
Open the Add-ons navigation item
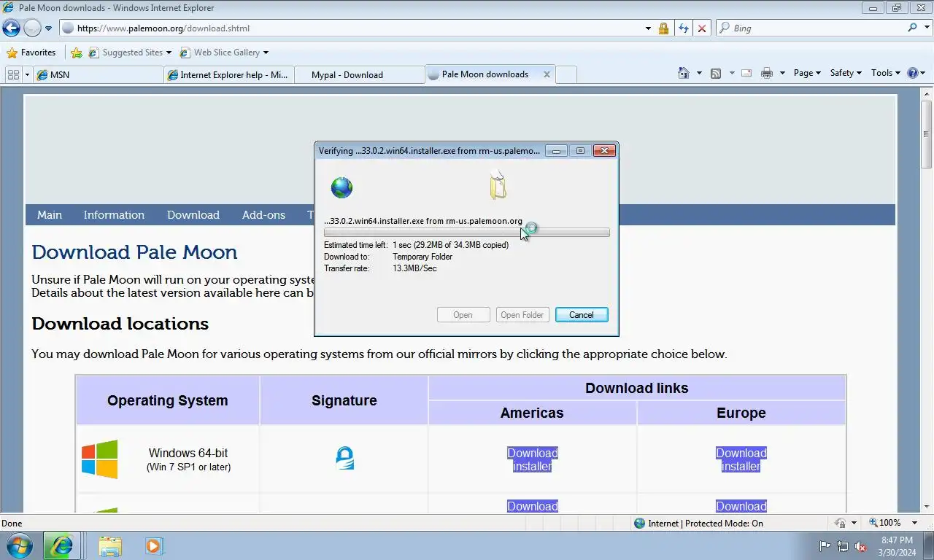[263, 215]
